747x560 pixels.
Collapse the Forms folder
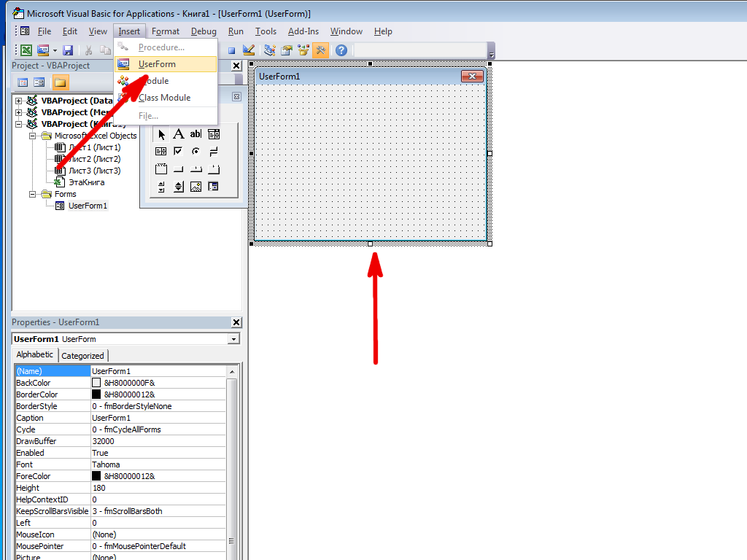click(x=32, y=194)
